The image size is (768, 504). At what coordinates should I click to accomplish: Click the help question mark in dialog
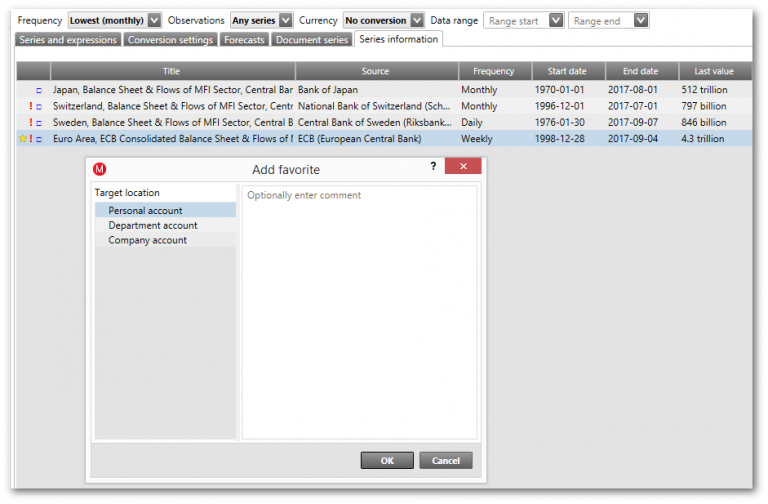(x=433, y=167)
